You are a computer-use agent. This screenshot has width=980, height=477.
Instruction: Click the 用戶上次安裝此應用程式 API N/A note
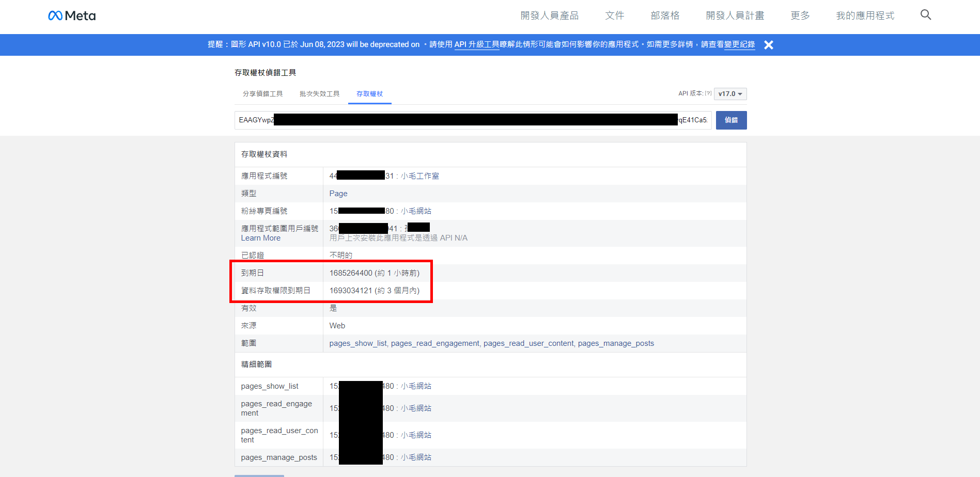[398, 238]
